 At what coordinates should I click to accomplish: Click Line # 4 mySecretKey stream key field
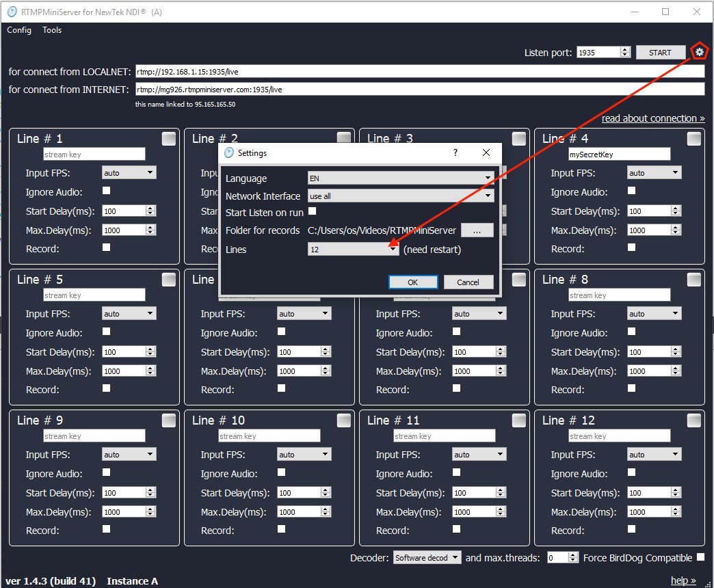[620, 155]
